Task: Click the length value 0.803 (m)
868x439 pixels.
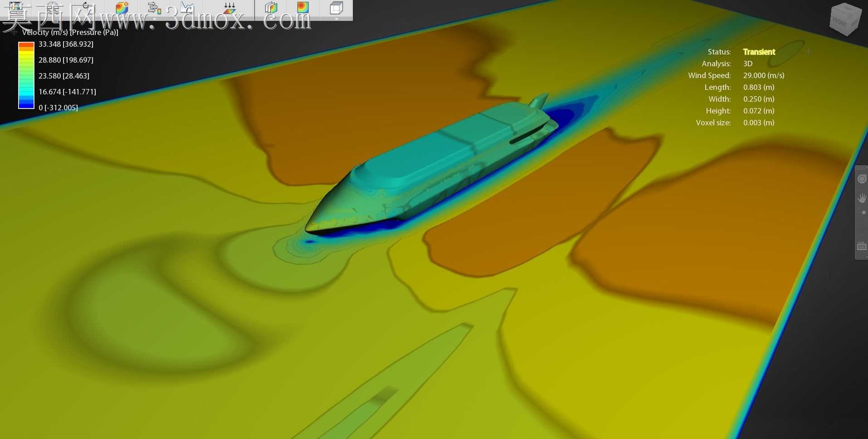Action: tap(759, 87)
